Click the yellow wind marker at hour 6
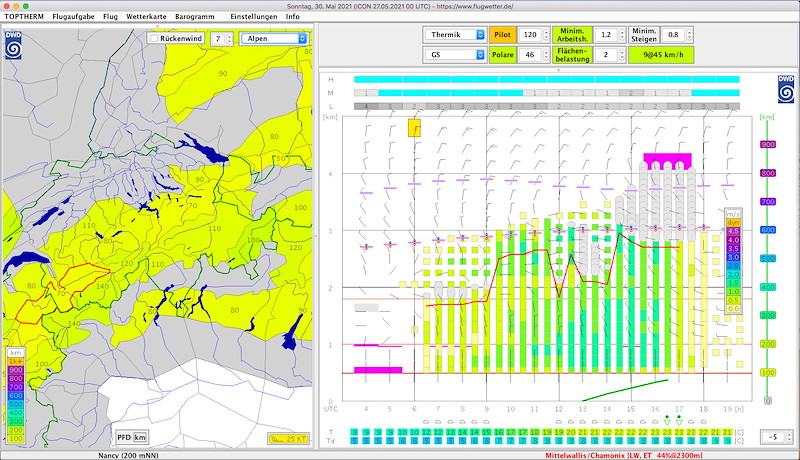 414,128
